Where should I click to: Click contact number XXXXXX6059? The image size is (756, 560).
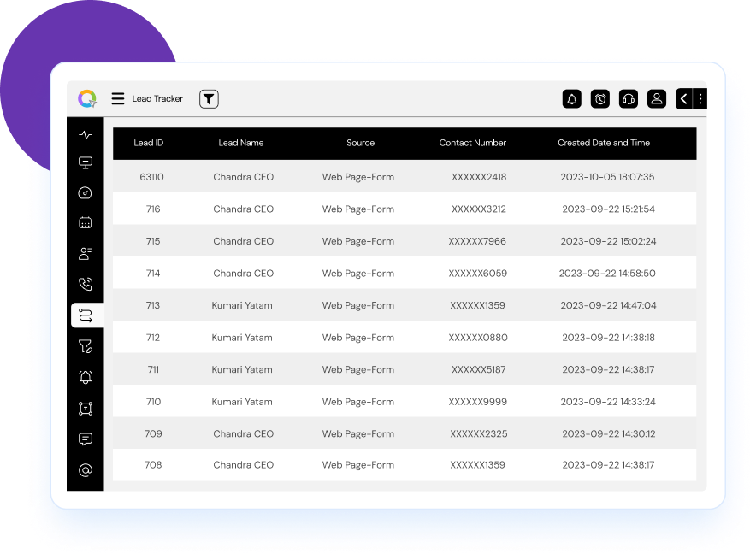[x=478, y=274]
